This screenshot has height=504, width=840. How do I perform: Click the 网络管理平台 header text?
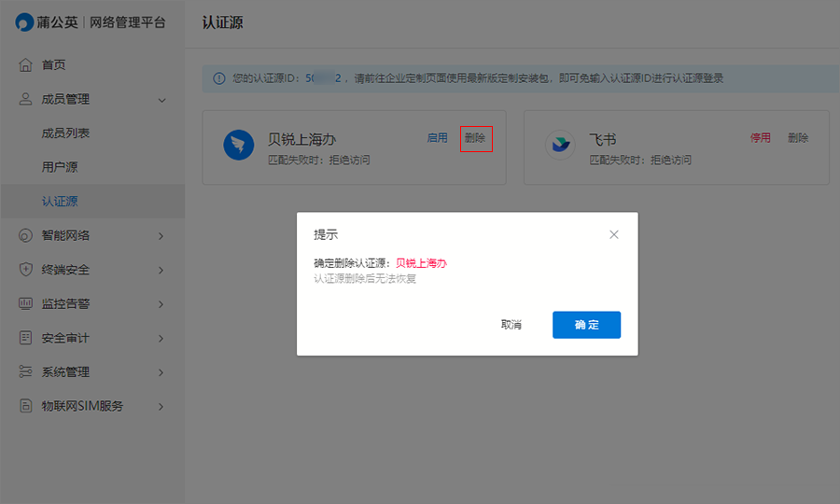[x=128, y=22]
